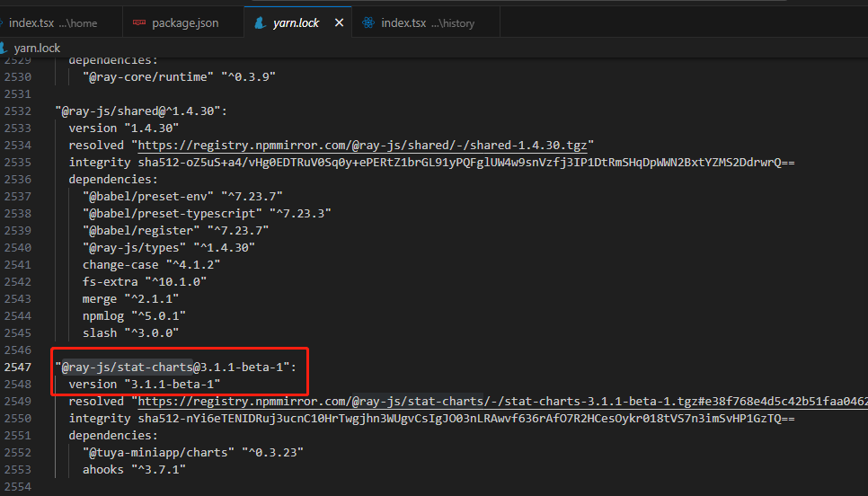Close the yarn.lock tab
The image size is (868, 496).
339,22
